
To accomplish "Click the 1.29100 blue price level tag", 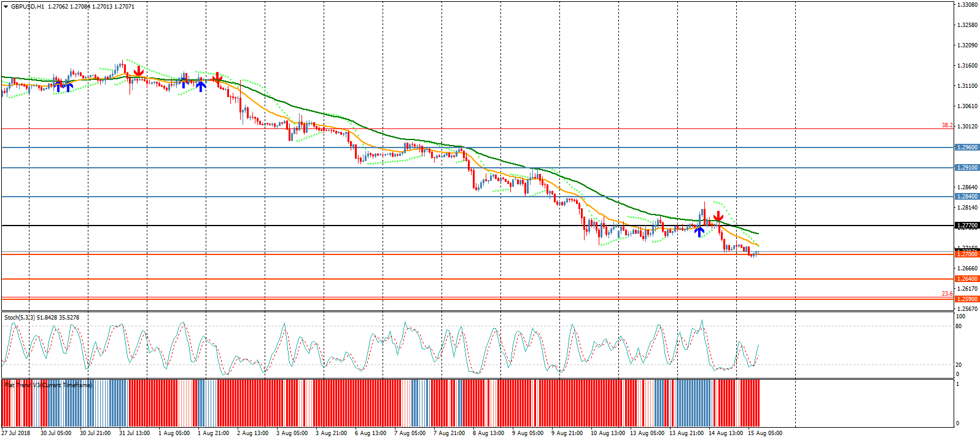I will coord(966,168).
